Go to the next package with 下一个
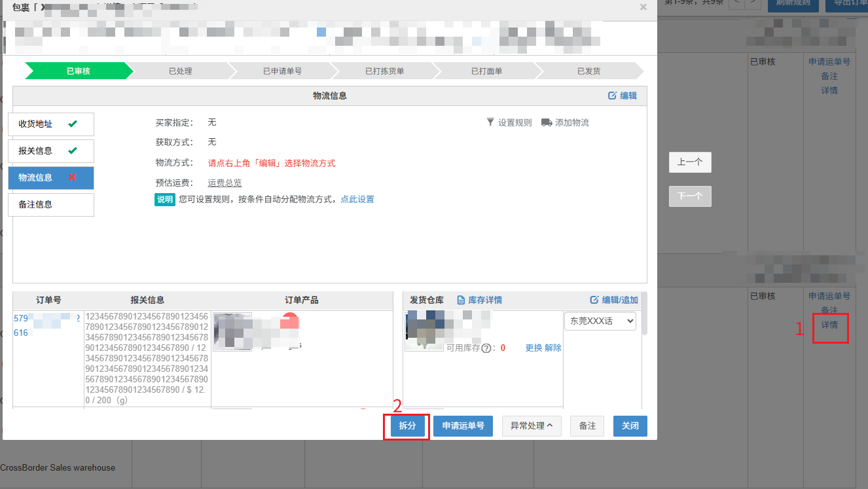Viewport: 868px width, 489px height. point(690,196)
